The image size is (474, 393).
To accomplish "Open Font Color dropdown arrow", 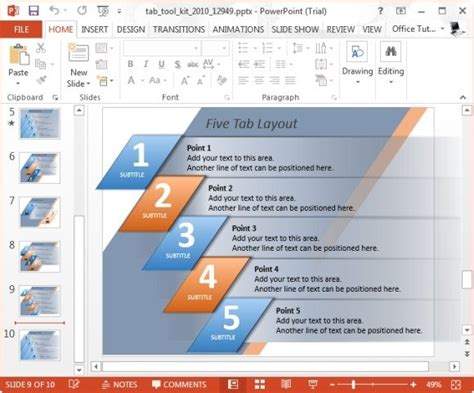I will coord(142,81).
